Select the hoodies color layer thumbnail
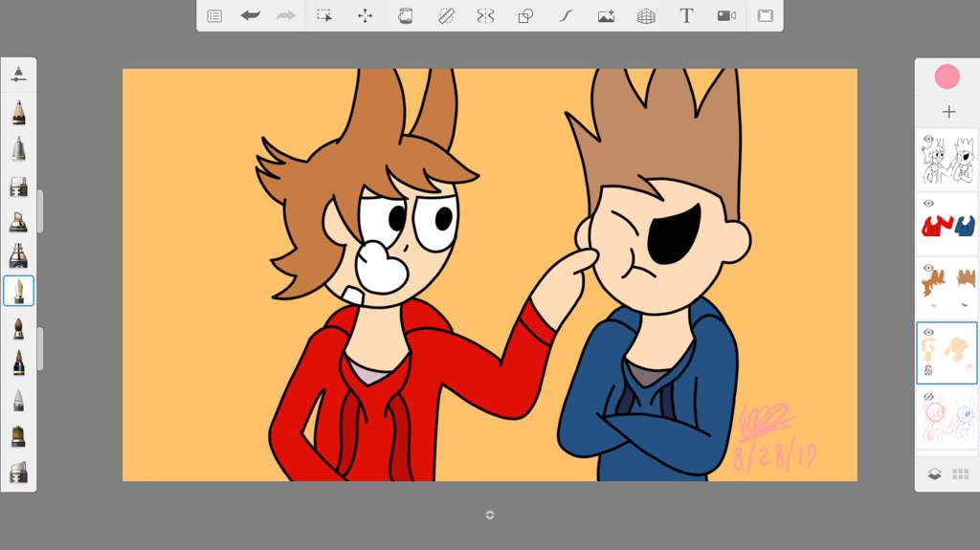 coord(947,225)
